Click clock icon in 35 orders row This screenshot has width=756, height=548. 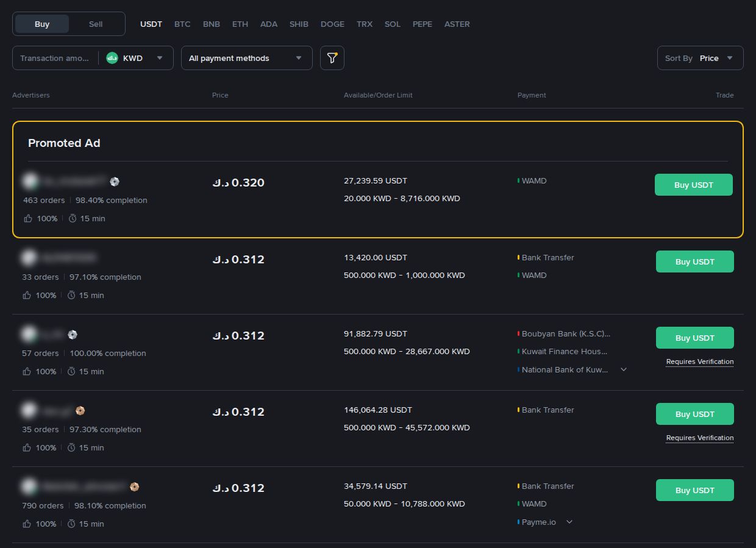pyautogui.click(x=71, y=447)
